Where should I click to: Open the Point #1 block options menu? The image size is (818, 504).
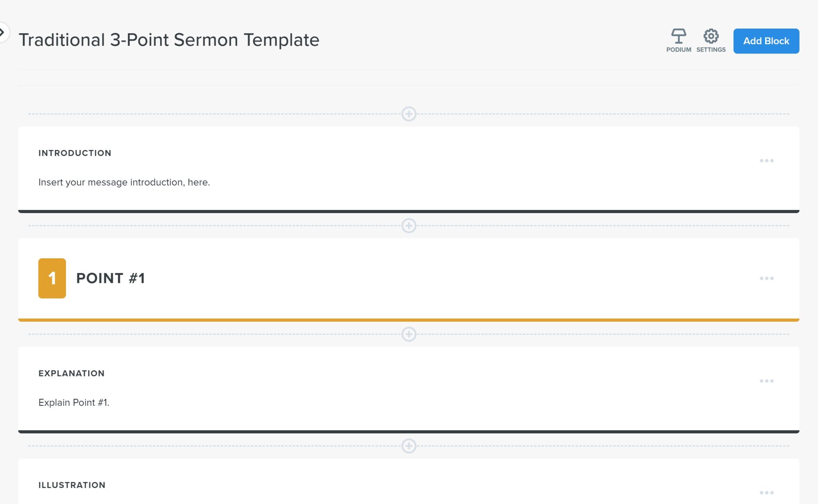click(x=767, y=278)
